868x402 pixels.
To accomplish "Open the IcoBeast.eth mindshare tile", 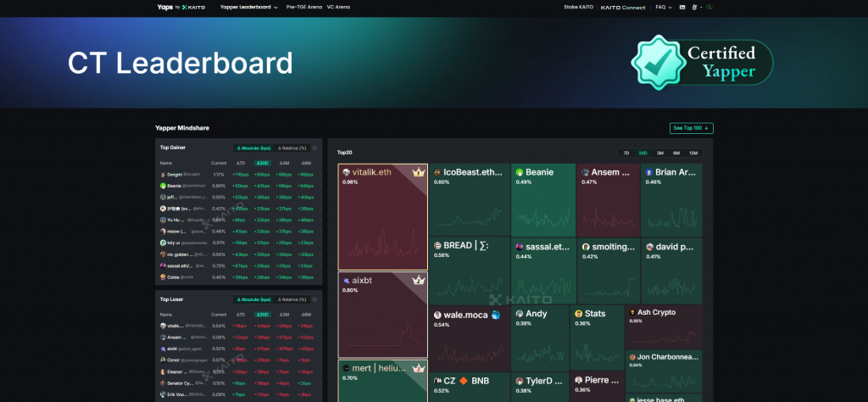I will tap(470, 199).
